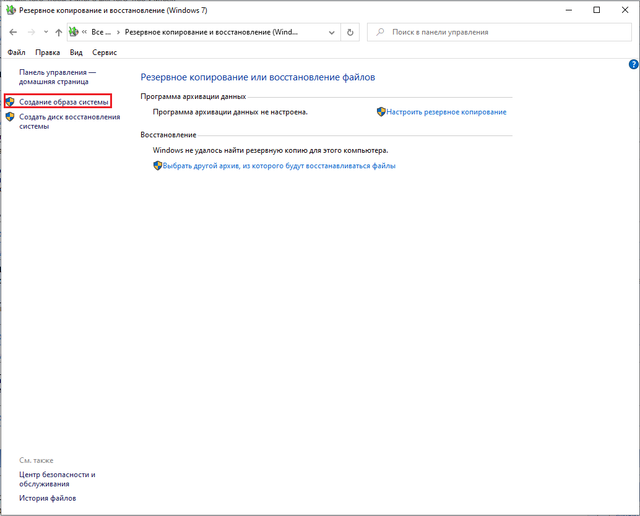Click the window title bar app icon

pos(11,10)
